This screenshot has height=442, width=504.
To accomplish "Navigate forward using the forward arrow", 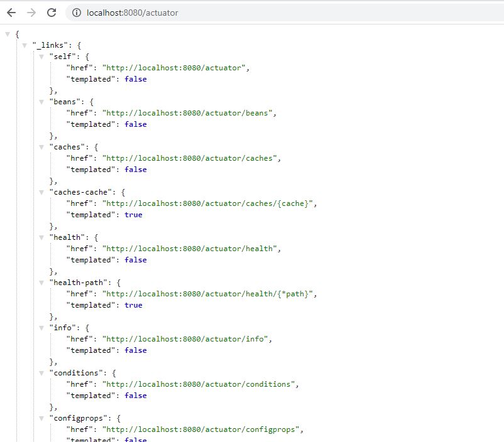I will pyautogui.click(x=31, y=12).
